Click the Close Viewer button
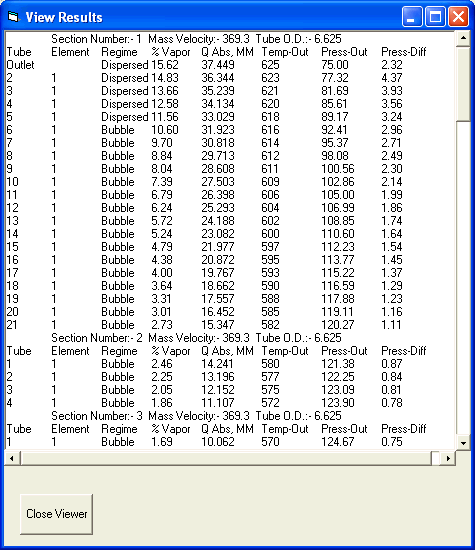Screen dimensions: 475x550 pyautogui.click(x=56, y=514)
